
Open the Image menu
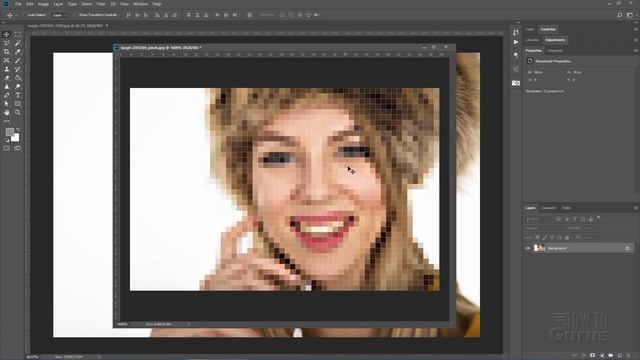pyautogui.click(x=43, y=4)
